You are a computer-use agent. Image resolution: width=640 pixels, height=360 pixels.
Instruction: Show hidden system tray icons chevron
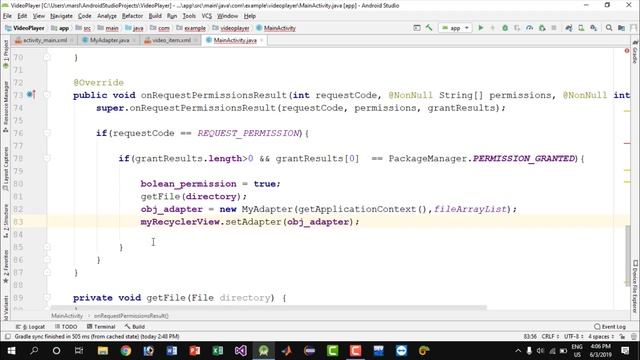[x=518, y=351]
